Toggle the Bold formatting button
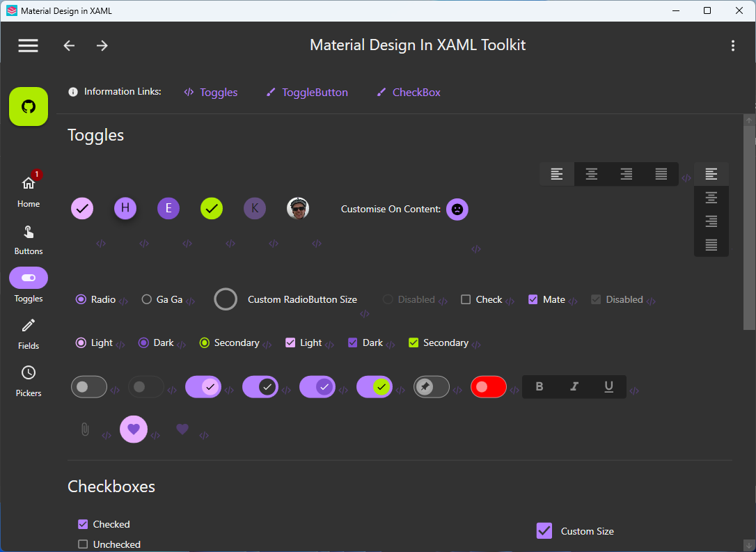Image resolution: width=756 pixels, height=552 pixels. pos(539,386)
